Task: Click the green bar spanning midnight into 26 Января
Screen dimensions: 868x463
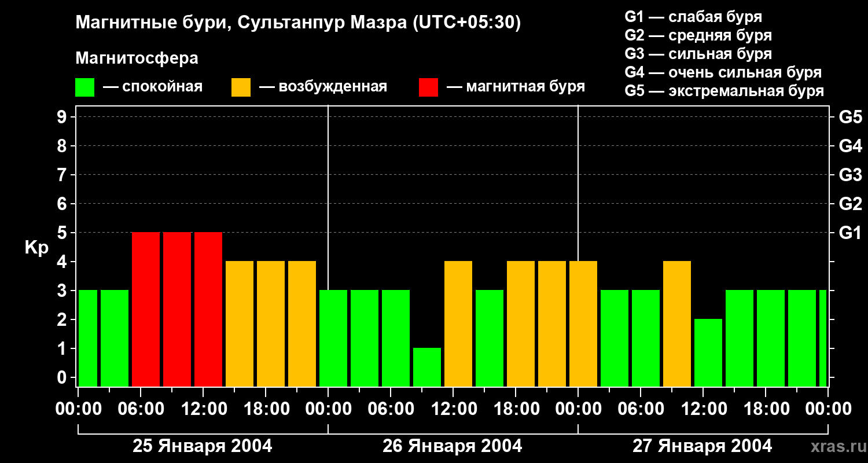Action: point(333,338)
